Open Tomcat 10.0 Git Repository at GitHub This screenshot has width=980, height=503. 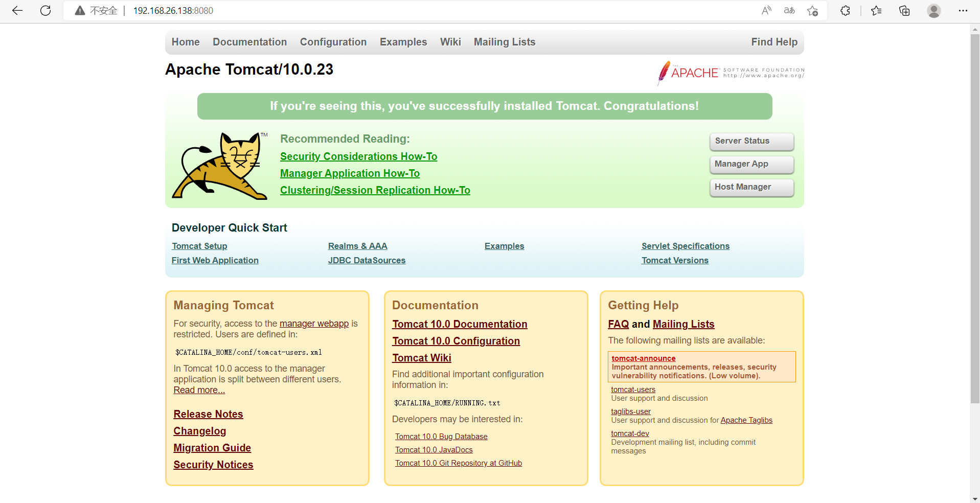[459, 463]
